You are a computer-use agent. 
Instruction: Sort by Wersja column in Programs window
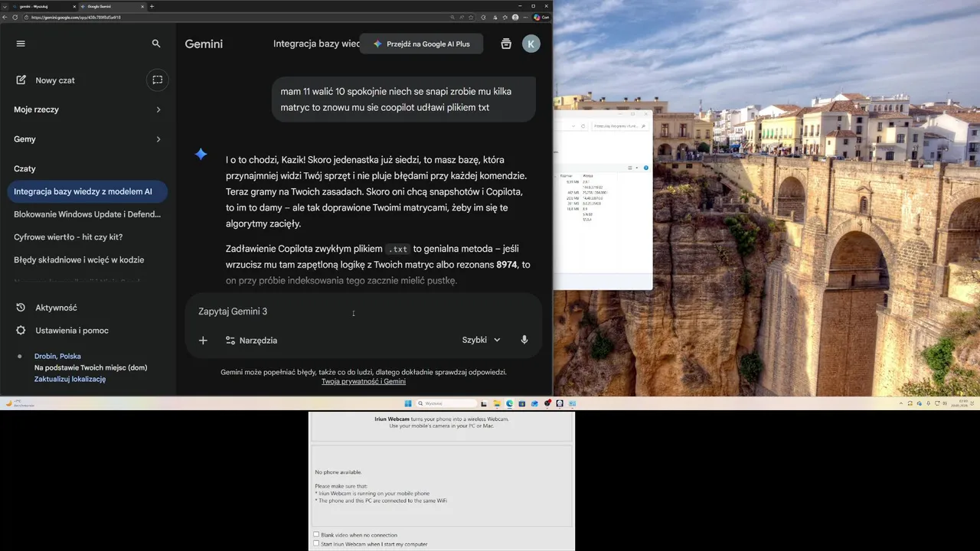(x=588, y=175)
